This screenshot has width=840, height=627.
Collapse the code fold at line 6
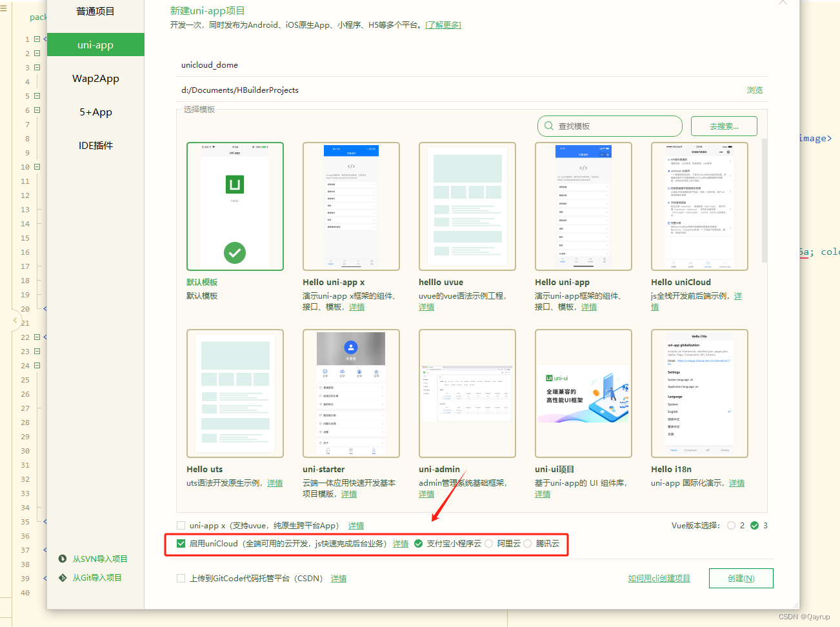(x=37, y=110)
